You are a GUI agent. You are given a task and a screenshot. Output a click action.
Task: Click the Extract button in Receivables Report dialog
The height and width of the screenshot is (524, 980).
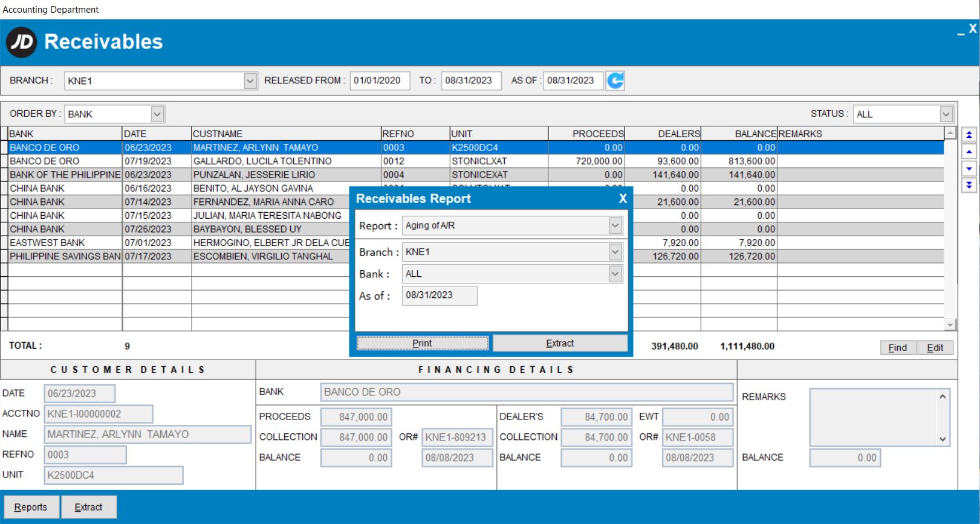[560, 343]
